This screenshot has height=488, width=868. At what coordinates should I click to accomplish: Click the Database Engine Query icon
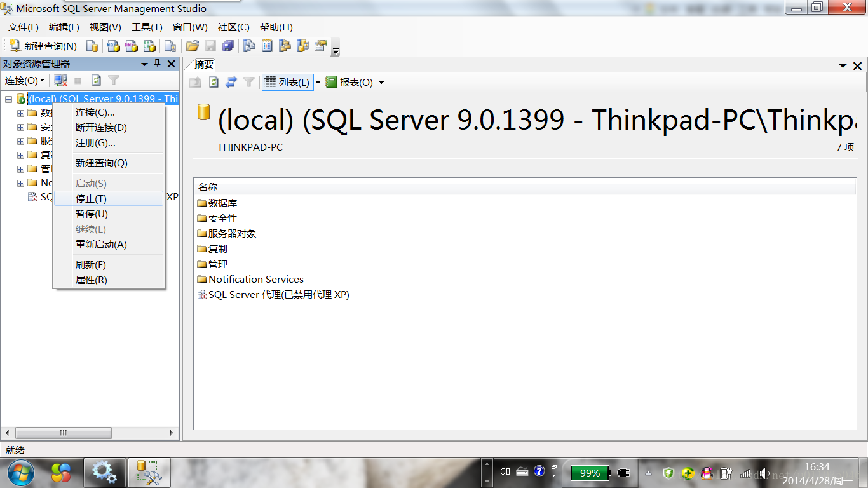92,46
